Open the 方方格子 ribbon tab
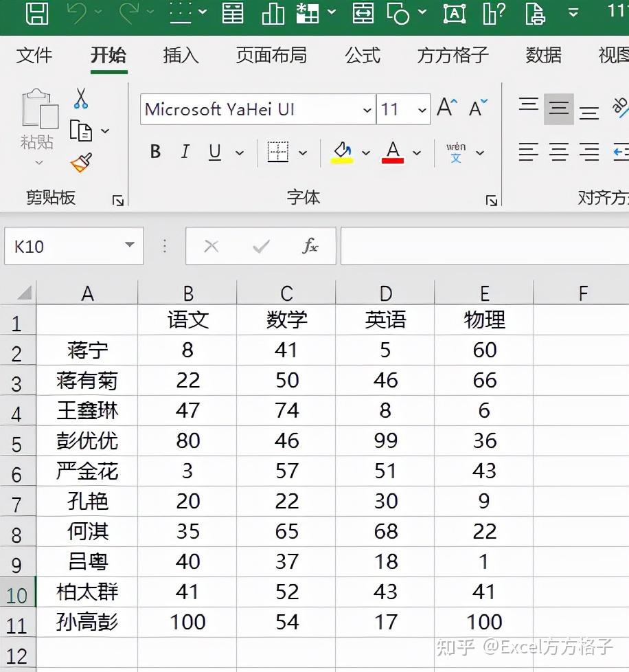This screenshot has height=672, width=629. [x=451, y=56]
